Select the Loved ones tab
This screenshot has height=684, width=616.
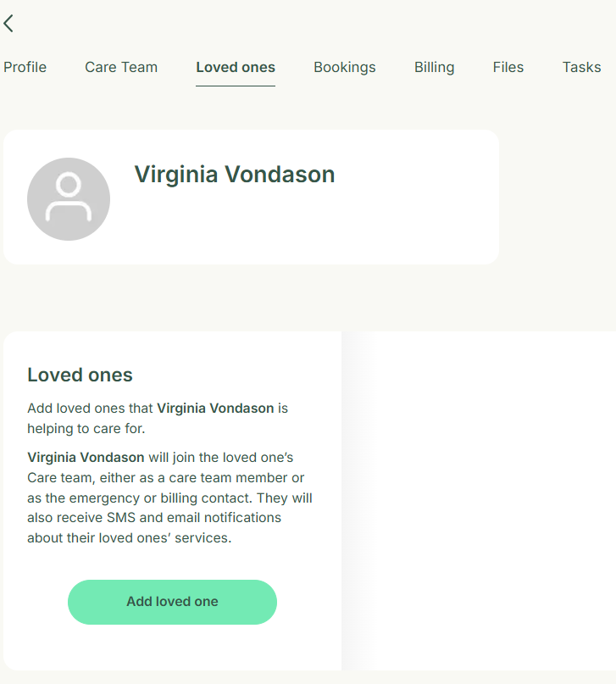point(236,67)
